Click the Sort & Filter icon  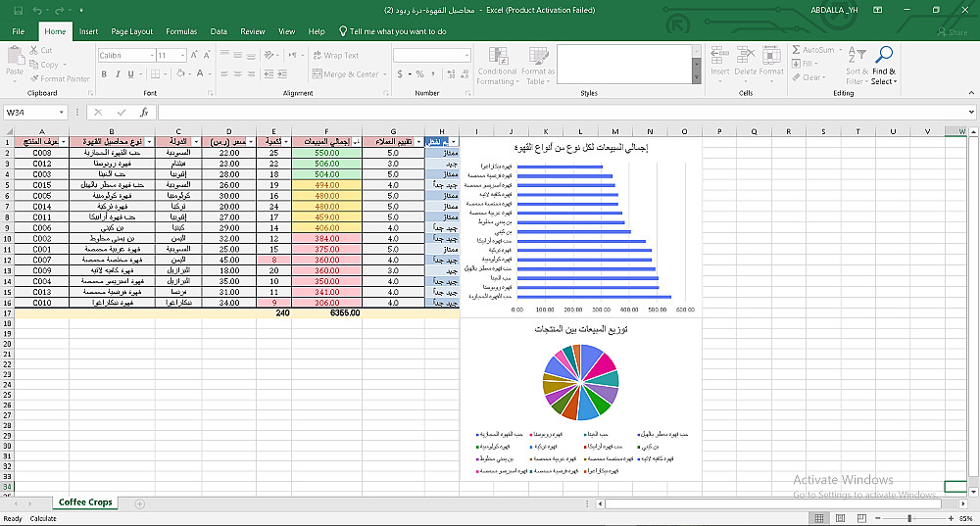857,55
